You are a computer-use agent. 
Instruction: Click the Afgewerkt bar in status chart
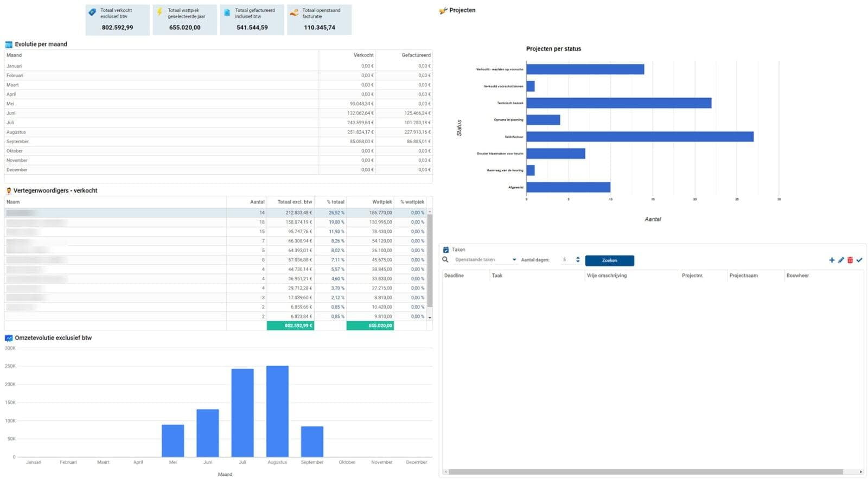(568, 187)
